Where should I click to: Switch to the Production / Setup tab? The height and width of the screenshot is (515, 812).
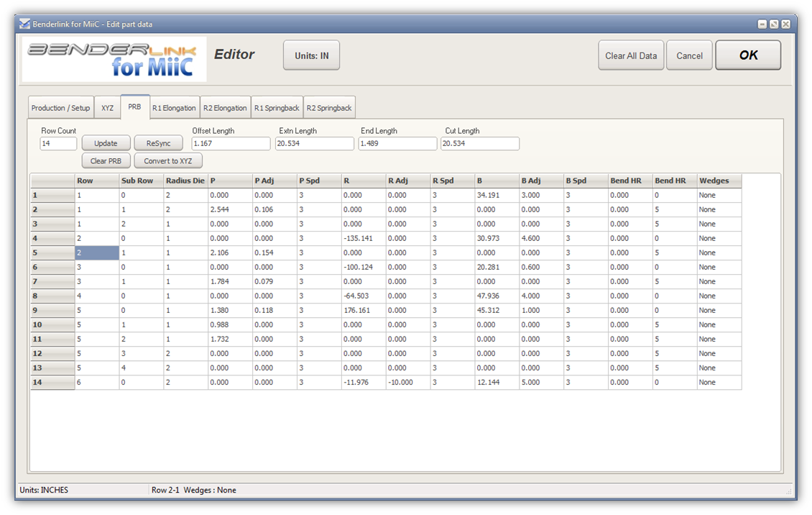[x=60, y=108]
